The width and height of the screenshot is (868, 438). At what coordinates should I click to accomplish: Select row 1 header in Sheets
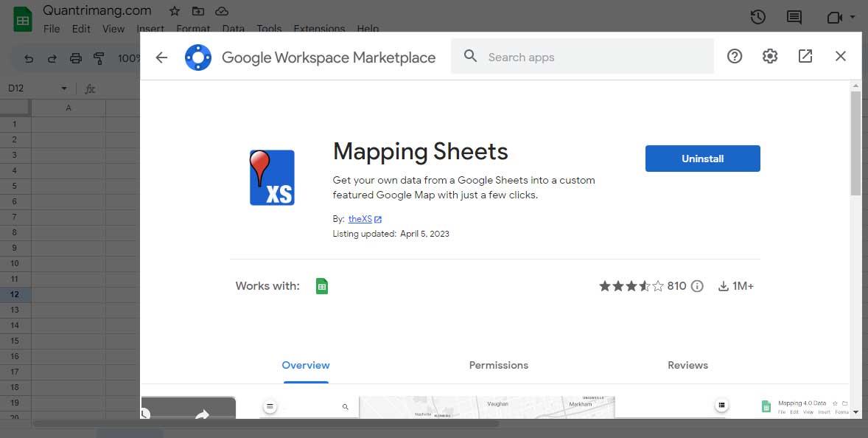coord(15,124)
